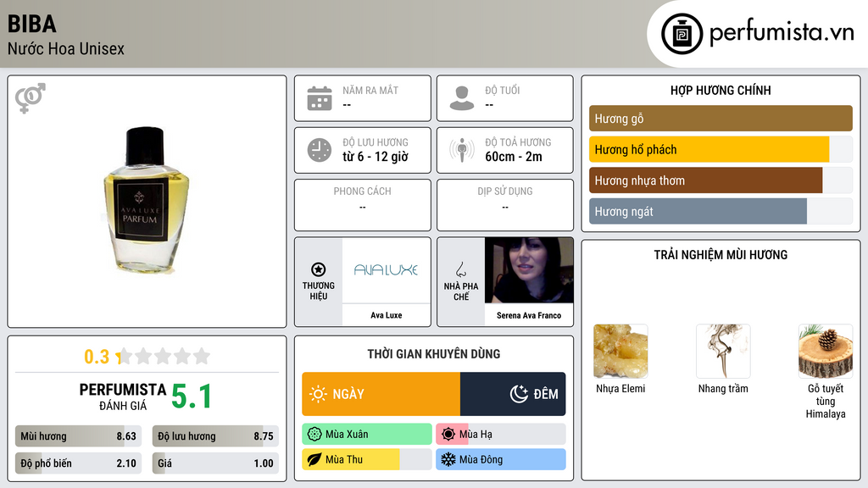Click the Độ lưu hương 8.75 rating bar
868x488 pixels.
tap(215, 436)
